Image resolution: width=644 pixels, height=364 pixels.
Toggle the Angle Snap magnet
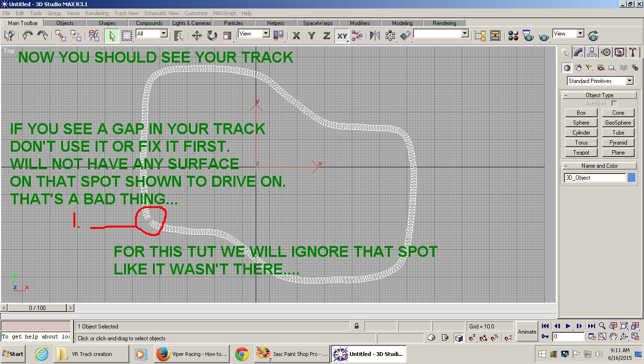[x=483, y=338]
